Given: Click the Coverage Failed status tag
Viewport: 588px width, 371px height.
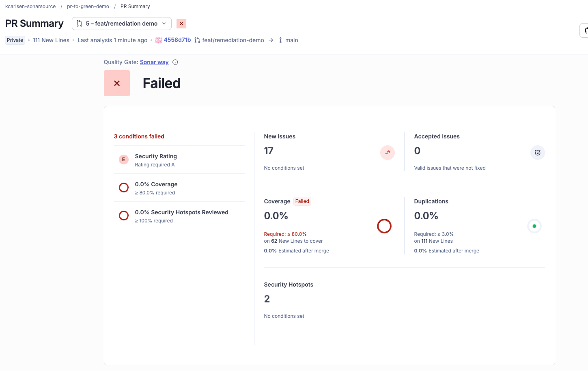Looking at the screenshot, I should (x=302, y=201).
